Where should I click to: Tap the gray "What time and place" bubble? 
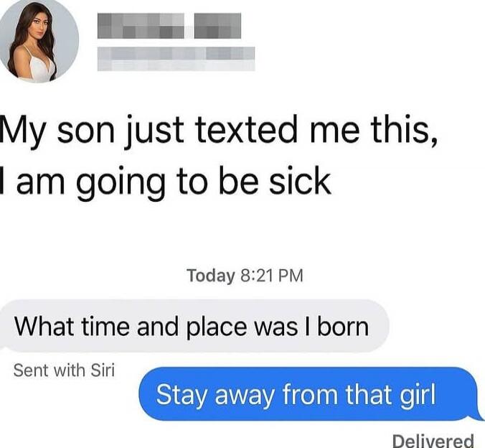click(x=194, y=326)
